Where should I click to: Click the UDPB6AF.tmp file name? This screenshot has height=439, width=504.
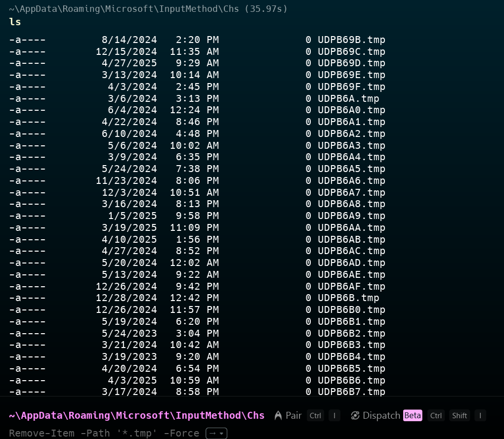tap(351, 286)
